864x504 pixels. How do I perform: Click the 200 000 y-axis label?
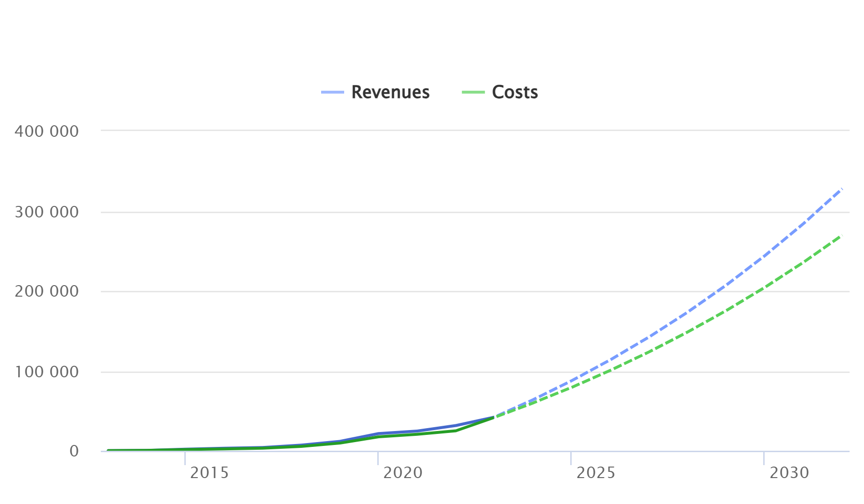point(47,291)
